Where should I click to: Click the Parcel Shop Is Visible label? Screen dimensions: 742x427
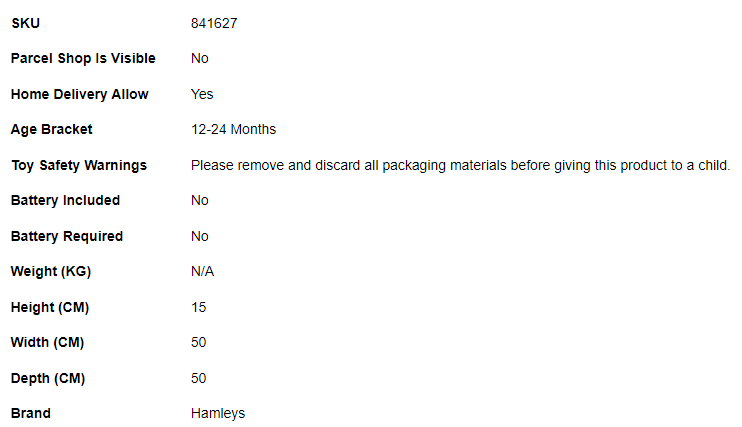[x=83, y=58]
